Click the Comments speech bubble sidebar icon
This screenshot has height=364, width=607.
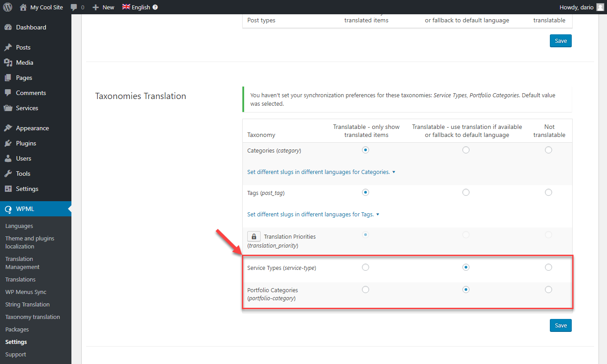tap(8, 93)
